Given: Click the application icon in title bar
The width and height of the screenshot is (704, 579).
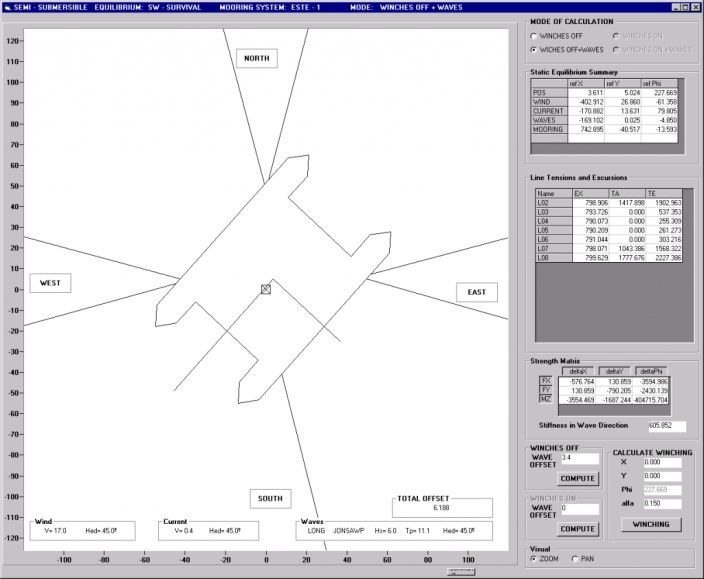Looking at the screenshot, I should tap(7, 7).
